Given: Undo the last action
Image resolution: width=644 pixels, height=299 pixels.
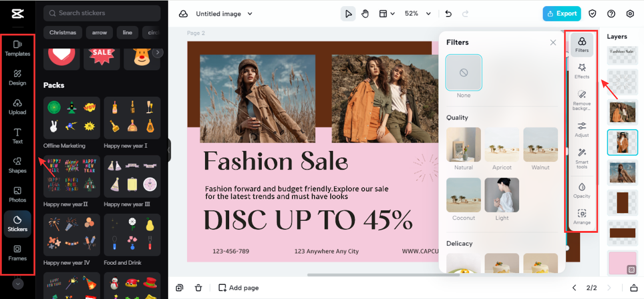Looking at the screenshot, I should pos(448,14).
